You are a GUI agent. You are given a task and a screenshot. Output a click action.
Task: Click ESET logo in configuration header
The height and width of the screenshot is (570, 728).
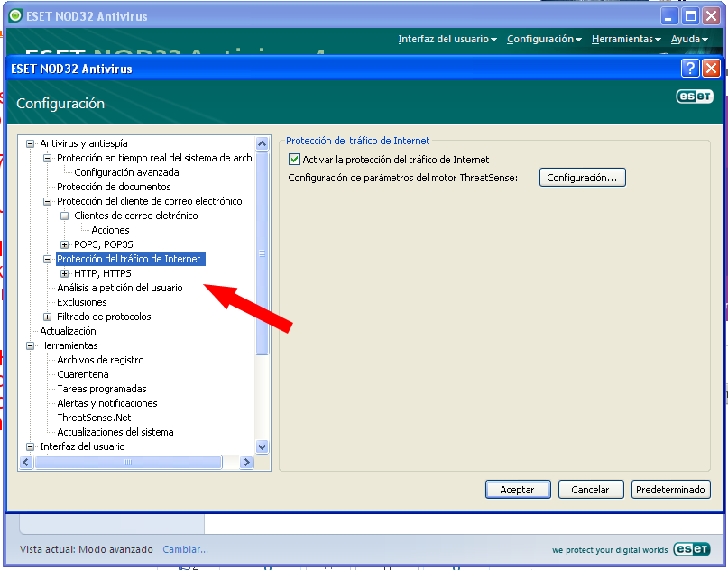pos(695,97)
